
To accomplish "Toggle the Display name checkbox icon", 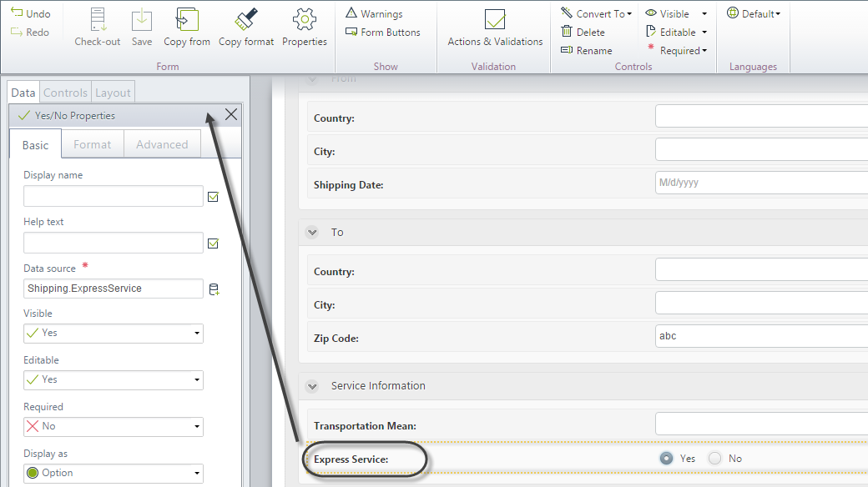I will click(213, 197).
